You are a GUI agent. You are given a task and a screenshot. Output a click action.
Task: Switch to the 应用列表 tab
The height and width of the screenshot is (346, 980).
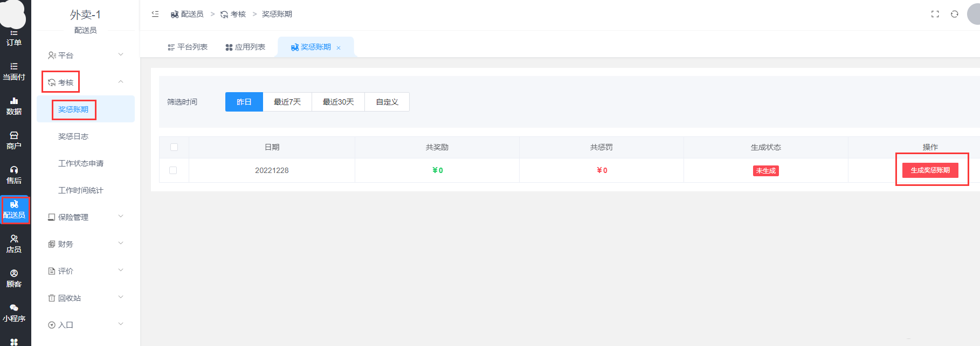[245, 47]
